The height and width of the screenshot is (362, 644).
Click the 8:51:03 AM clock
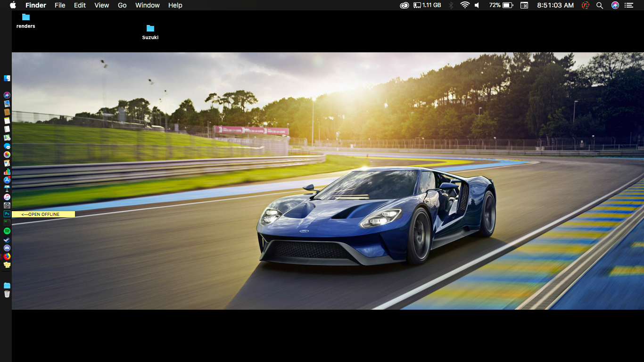(555, 5)
